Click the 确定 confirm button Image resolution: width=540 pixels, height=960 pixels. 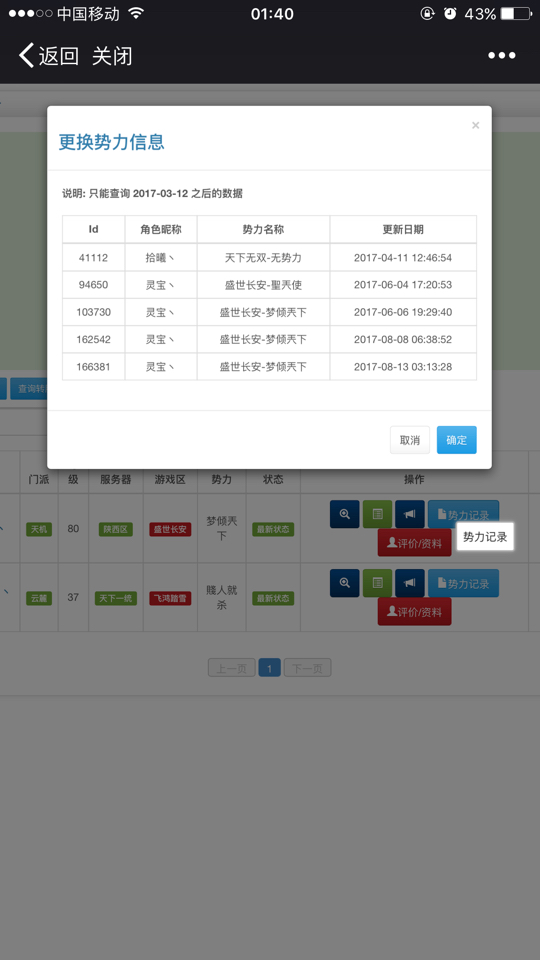(x=457, y=440)
